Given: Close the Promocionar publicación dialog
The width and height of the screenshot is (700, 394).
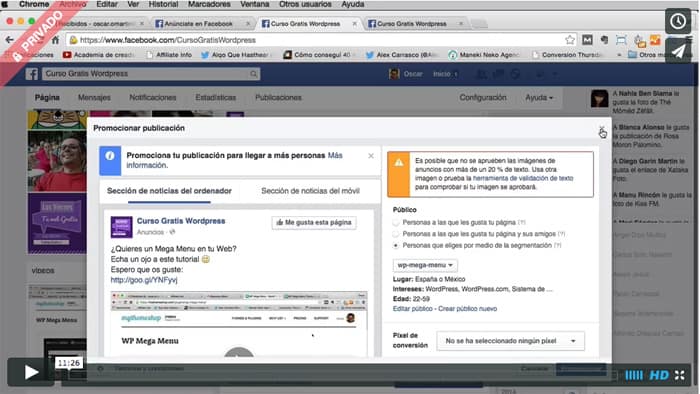Looking at the screenshot, I should [x=601, y=129].
